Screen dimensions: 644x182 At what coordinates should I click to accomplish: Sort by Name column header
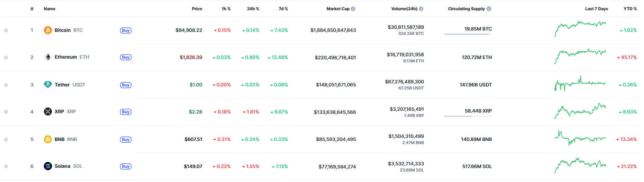pyautogui.click(x=50, y=9)
